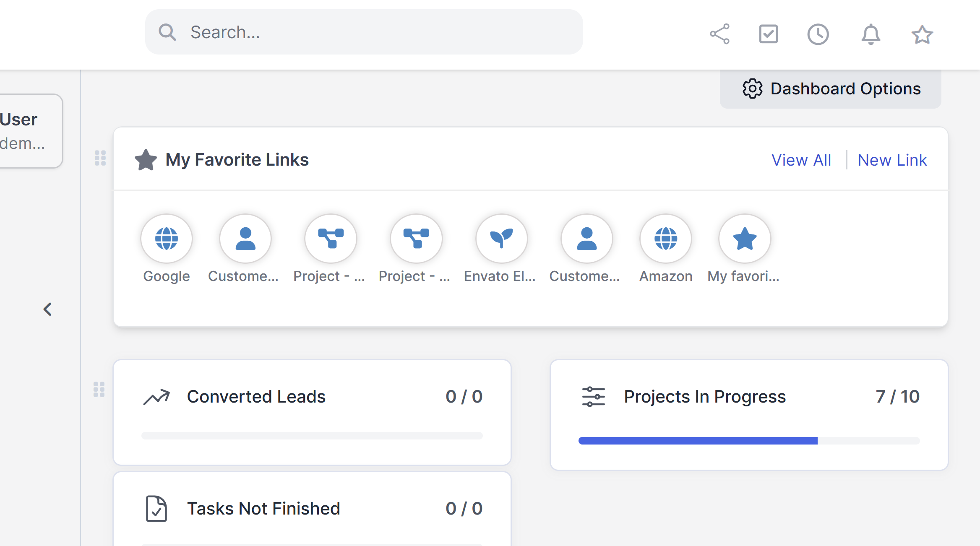Open Dashboard Options
Screen dimensions: 980x546
coord(831,89)
